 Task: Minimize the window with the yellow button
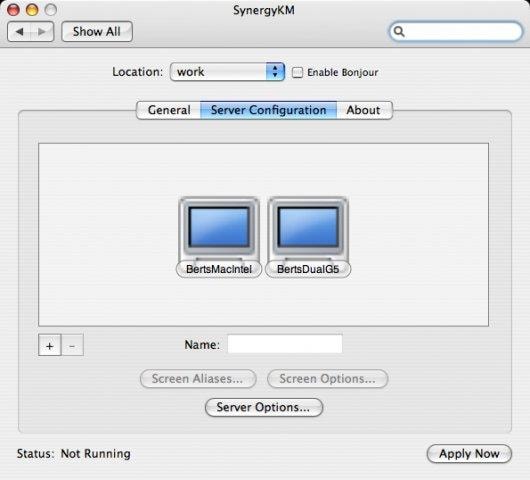click(x=32, y=10)
